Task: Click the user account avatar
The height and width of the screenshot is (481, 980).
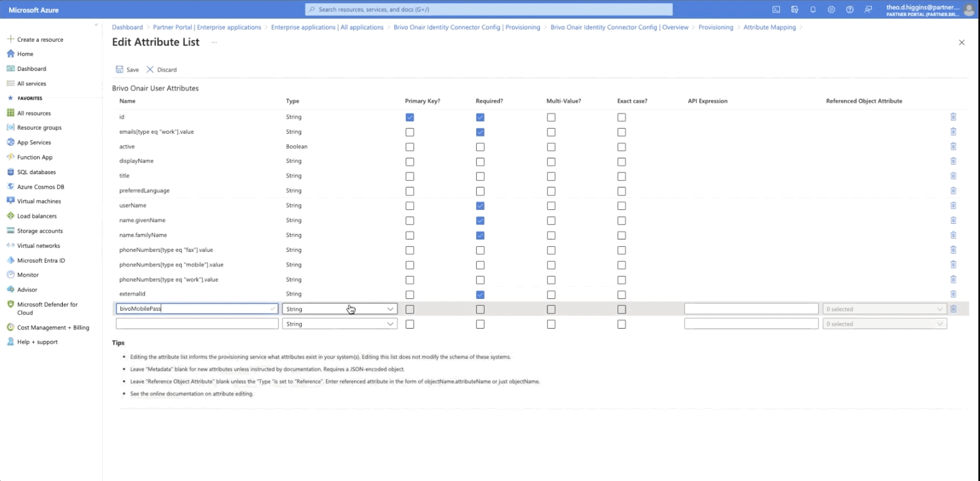Action: 969,10
